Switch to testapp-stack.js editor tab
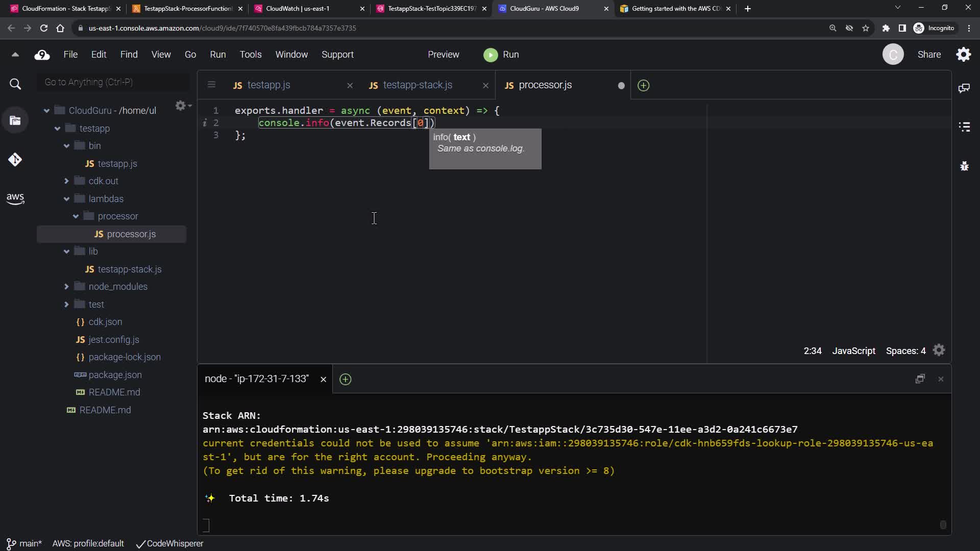The image size is (980, 551). click(418, 85)
